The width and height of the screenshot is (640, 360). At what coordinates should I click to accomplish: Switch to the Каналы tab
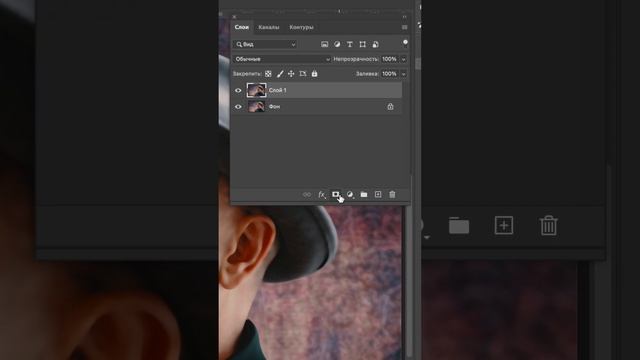click(269, 27)
